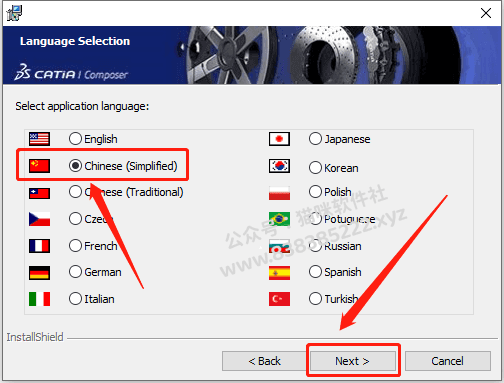Click the Czech flag icon

tap(39, 219)
